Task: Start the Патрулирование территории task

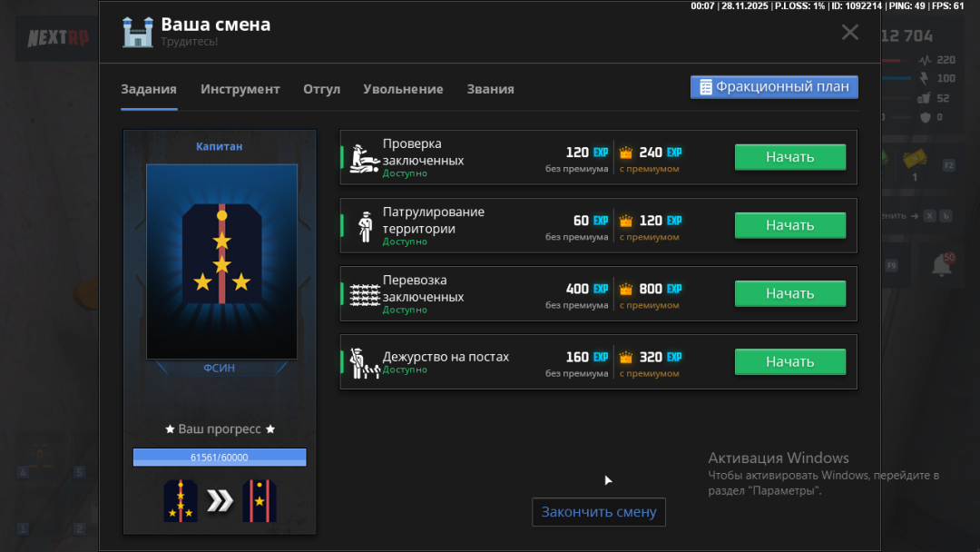Action: (x=789, y=225)
